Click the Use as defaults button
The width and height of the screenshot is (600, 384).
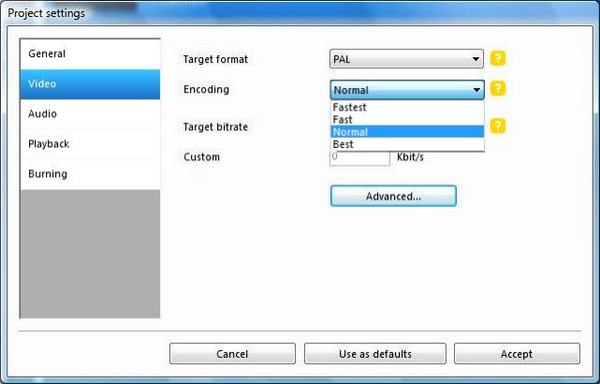[x=375, y=354]
